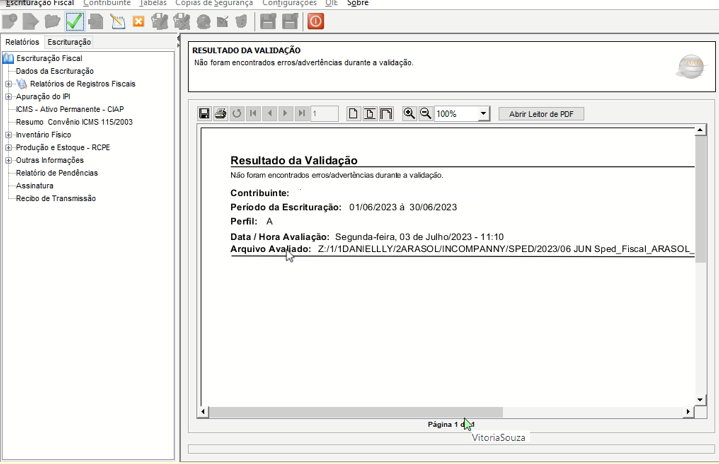Click the scroll down arrow of report
This screenshot has width=719, height=464.
[x=700, y=400]
